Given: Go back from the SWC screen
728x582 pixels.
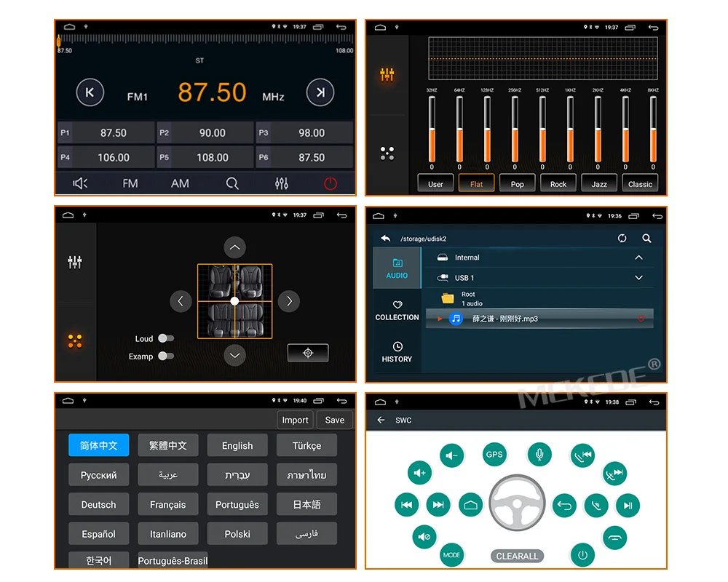Looking at the screenshot, I should (x=381, y=420).
